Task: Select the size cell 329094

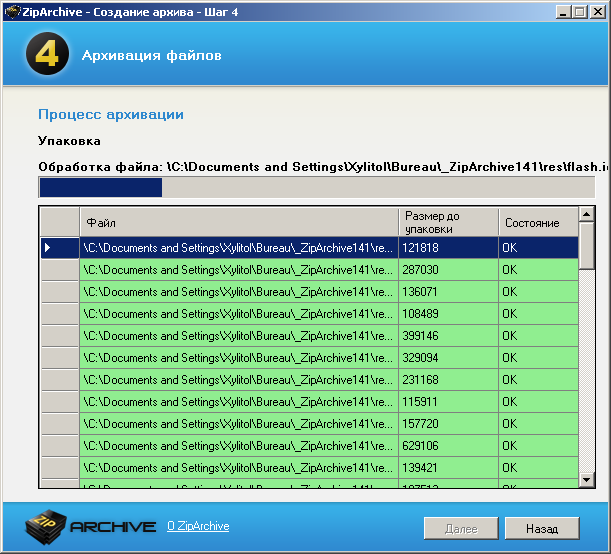Action: point(449,358)
